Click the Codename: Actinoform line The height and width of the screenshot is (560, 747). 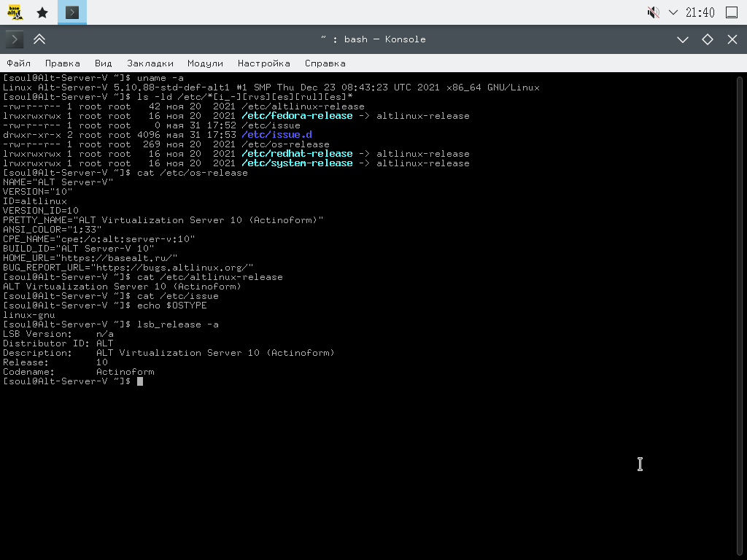(x=79, y=372)
